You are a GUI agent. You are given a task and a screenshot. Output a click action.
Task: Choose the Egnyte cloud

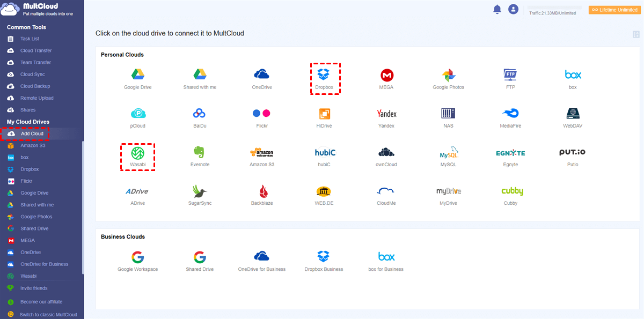pyautogui.click(x=510, y=157)
